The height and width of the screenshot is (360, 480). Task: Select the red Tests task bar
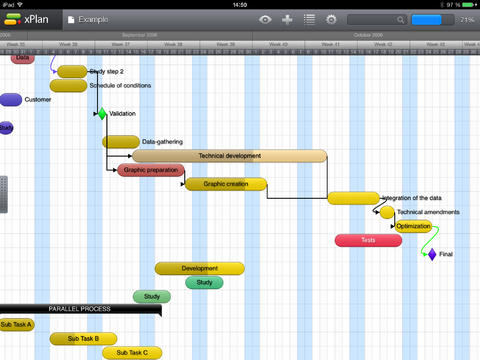tap(368, 240)
